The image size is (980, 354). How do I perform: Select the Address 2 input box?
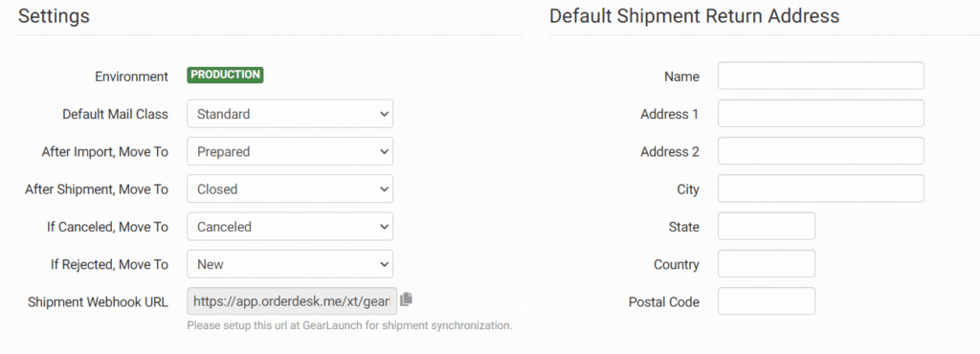[x=820, y=151]
